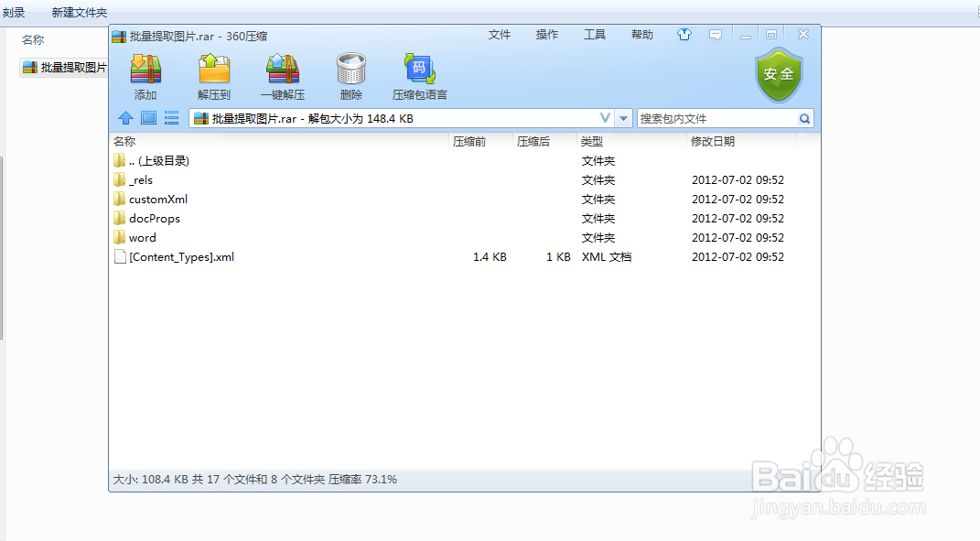
Task: Switch to large icon view mode
Action: tap(149, 117)
